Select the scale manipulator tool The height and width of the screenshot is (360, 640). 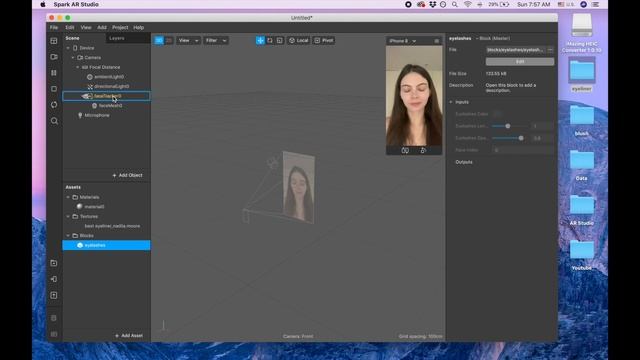pyautogui.click(x=280, y=40)
